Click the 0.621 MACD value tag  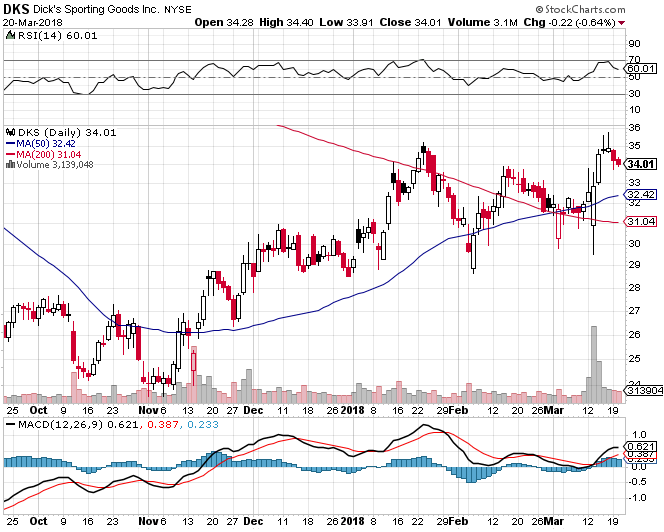(x=642, y=446)
